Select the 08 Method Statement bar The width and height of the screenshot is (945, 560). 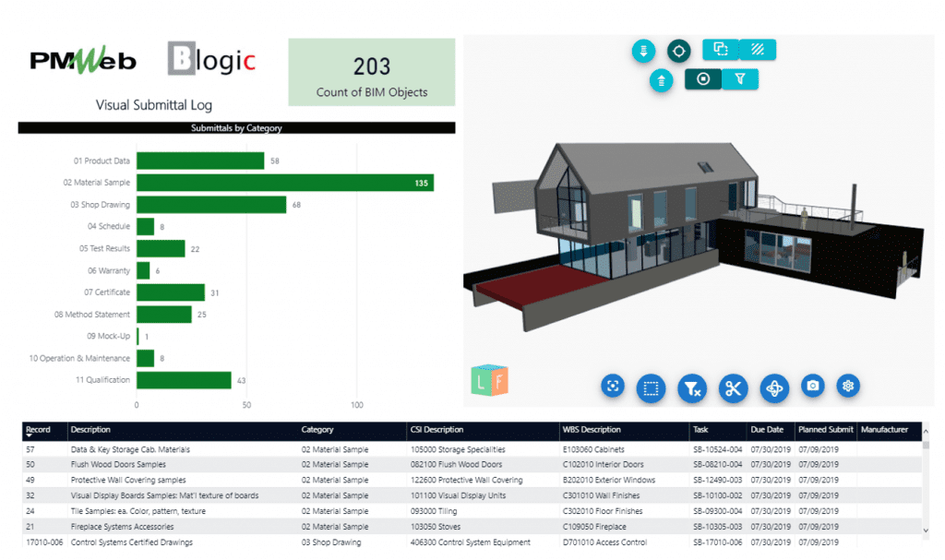(x=164, y=314)
